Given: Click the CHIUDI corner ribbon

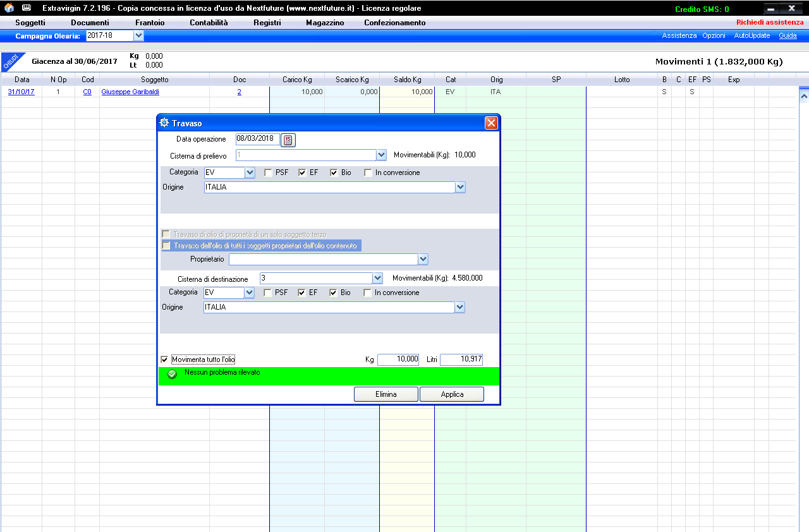Looking at the screenshot, I should click(11, 62).
